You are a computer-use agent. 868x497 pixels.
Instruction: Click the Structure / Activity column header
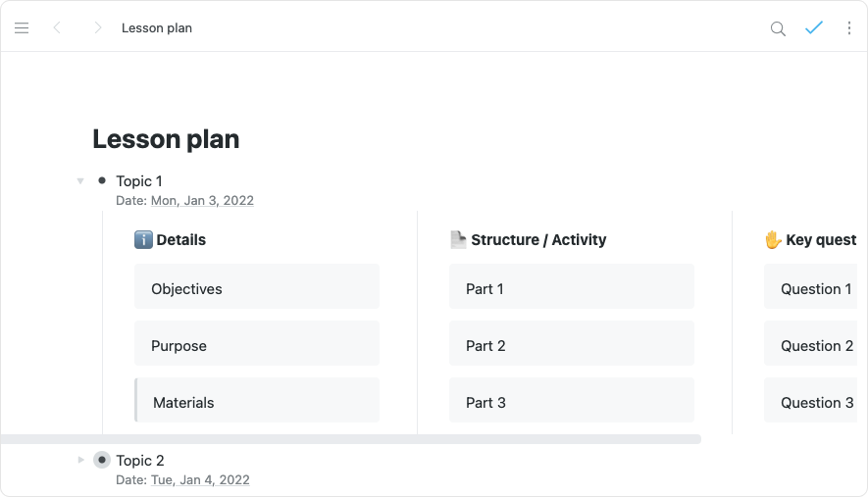tap(537, 239)
